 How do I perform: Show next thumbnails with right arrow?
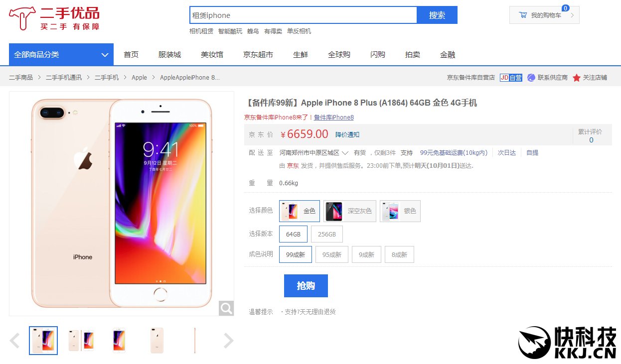coord(228,341)
